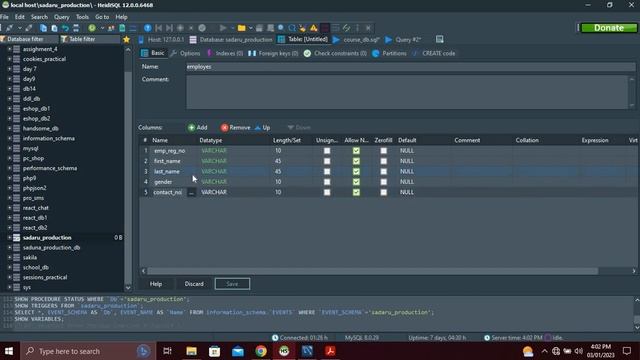Screen dimensions: 640x360
Task: Click the undo arrow toolbar icon
Action: [65, 28]
